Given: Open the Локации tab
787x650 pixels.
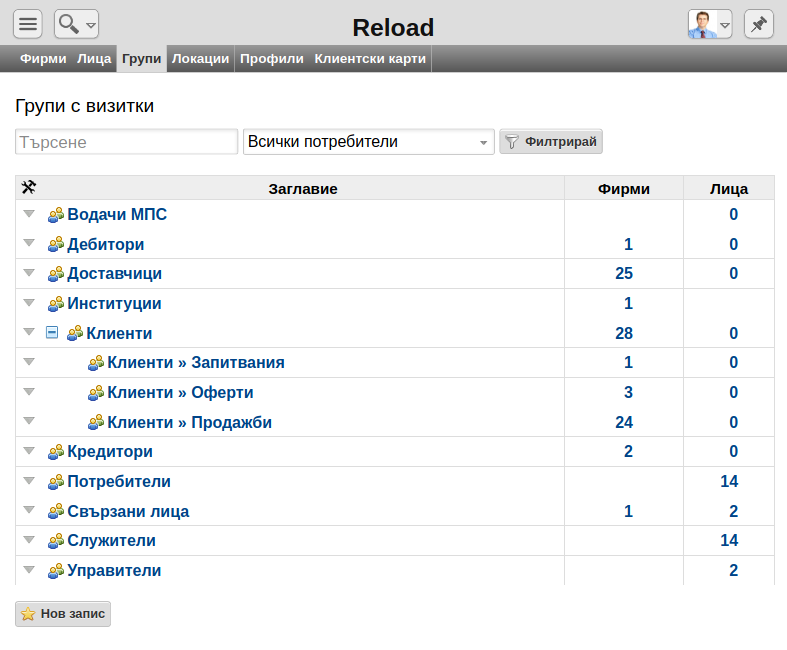Looking at the screenshot, I should point(200,59).
